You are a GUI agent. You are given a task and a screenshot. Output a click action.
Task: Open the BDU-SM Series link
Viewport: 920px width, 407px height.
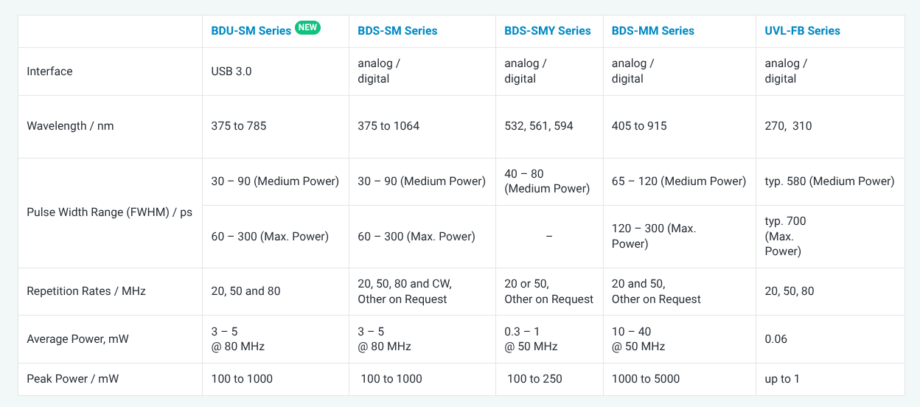pyautogui.click(x=251, y=31)
